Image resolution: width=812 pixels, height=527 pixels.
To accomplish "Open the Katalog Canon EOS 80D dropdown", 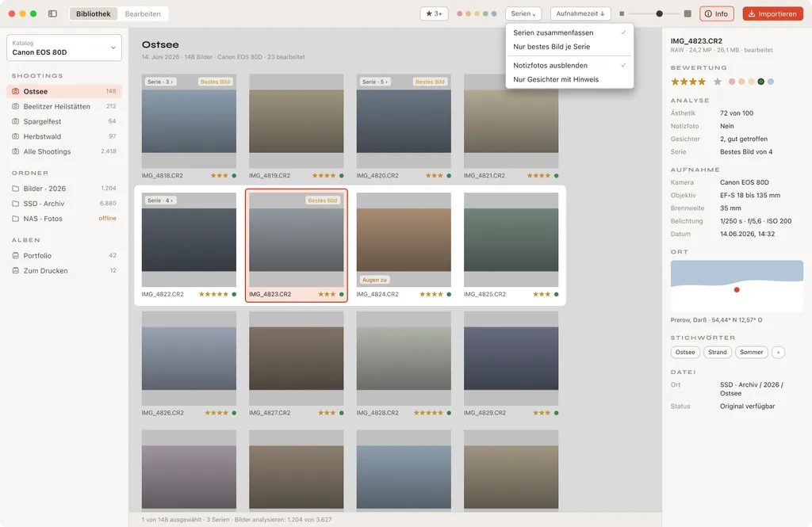I will pos(64,48).
